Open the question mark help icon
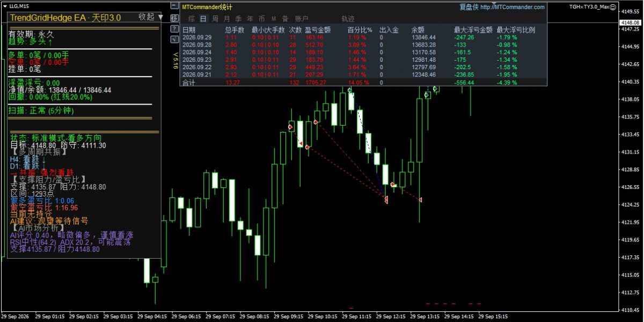Image resolution: width=644 pixels, height=322 pixels. point(175,28)
